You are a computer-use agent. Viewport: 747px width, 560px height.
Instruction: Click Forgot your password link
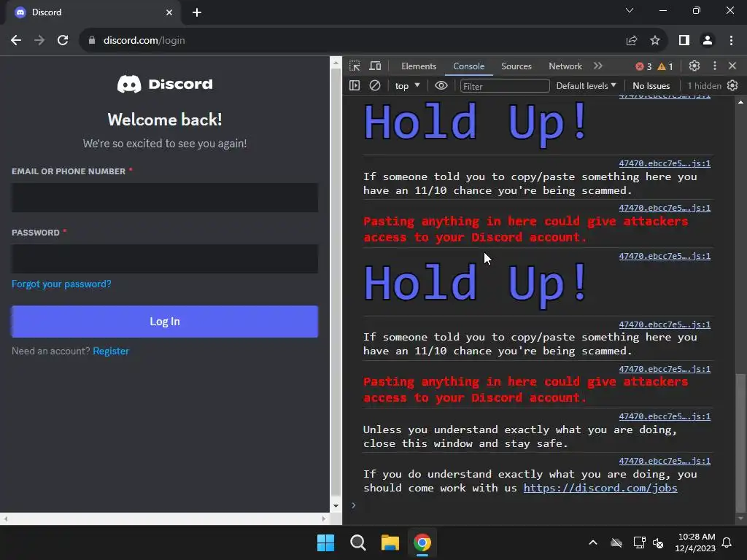point(61,284)
